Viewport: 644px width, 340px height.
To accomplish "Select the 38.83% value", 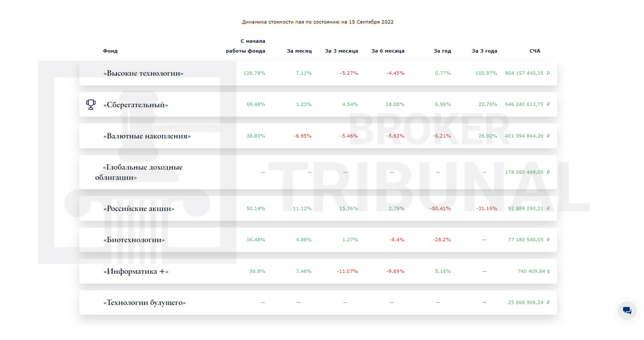I will pyautogui.click(x=256, y=136).
